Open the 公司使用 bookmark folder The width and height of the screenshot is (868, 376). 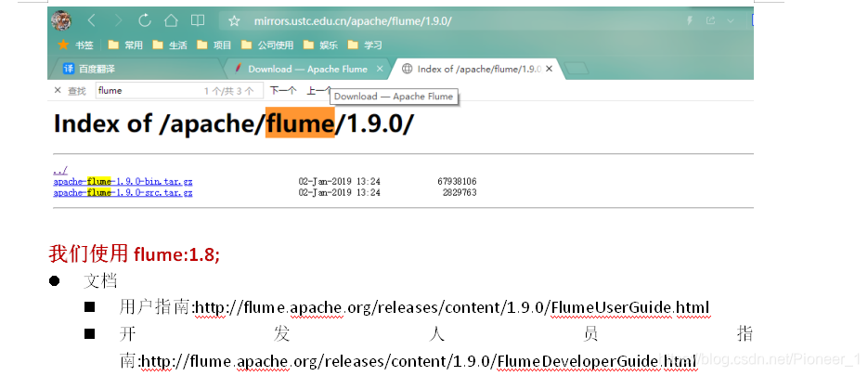(267, 45)
